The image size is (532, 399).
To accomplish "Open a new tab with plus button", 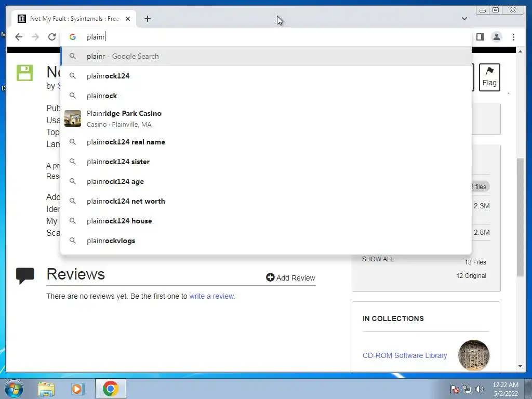I will [147, 19].
